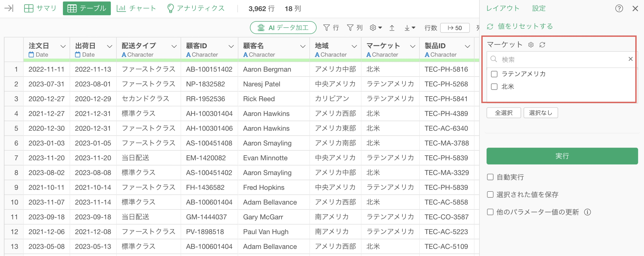Viewport: 644px width, 256px height.
Task: Expand the 顧客名 column menu arrow
Action: coord(303,46)
